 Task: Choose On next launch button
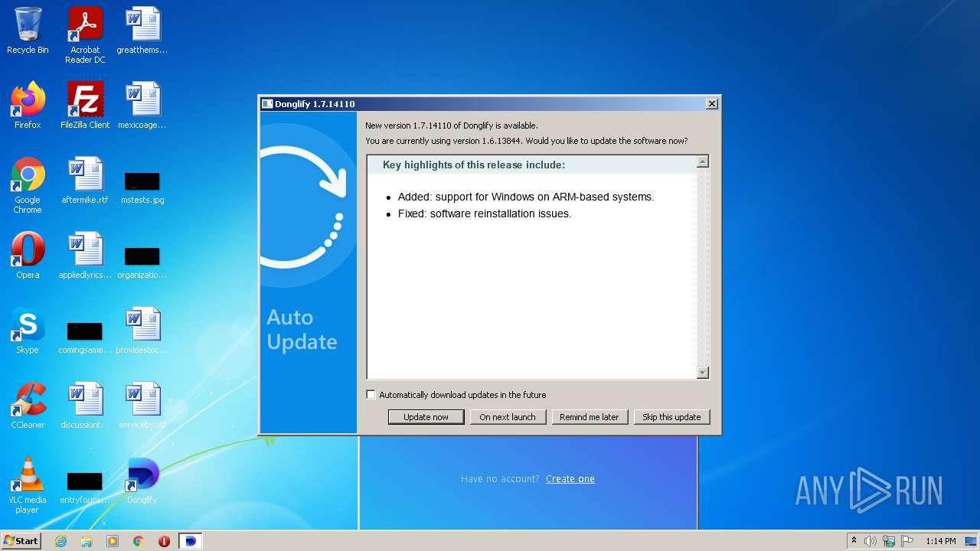point(508,417)
